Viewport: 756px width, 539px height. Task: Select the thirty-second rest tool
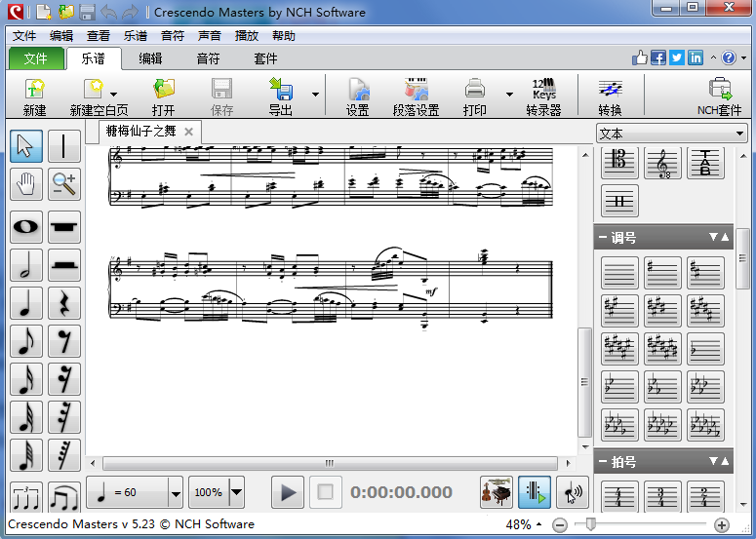click(64, 416)
